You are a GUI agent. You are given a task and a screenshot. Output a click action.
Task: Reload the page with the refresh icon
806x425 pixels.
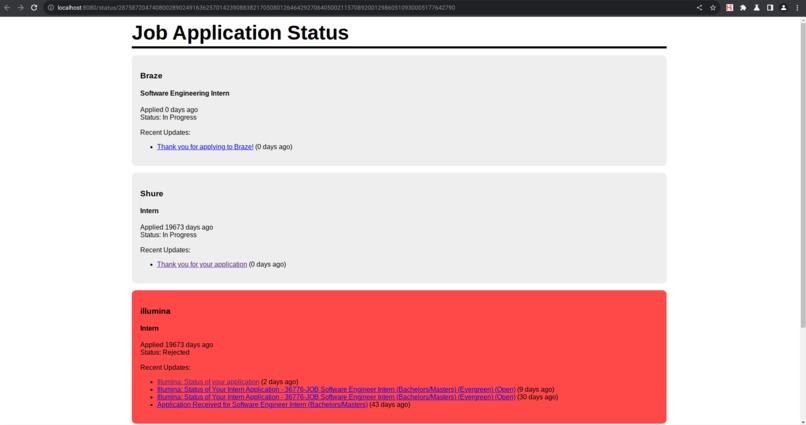[34, 8]
